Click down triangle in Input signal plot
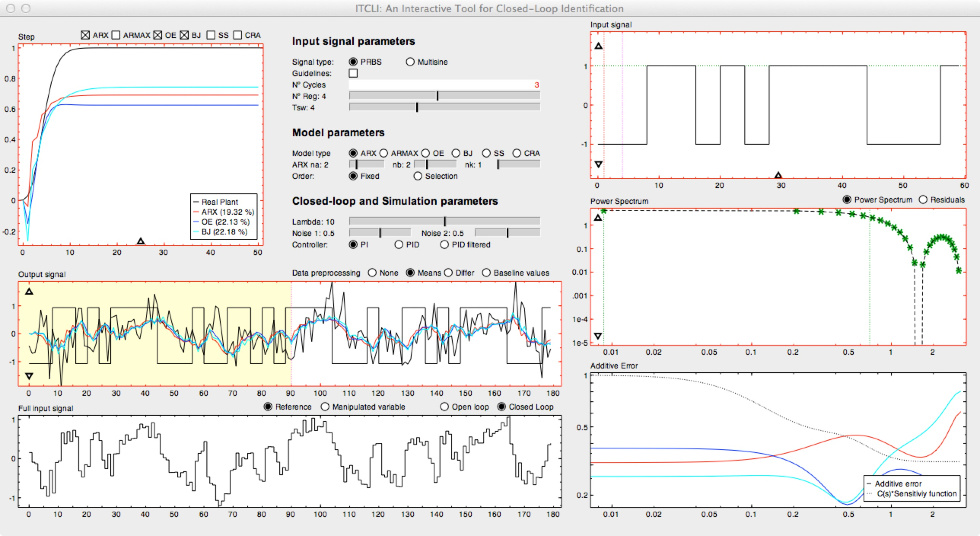 click(598, 164)
